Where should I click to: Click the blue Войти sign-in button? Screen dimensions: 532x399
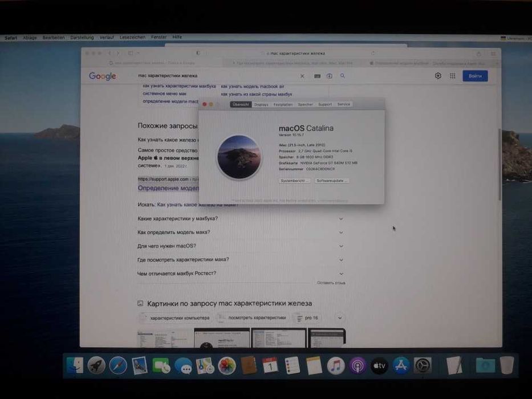(x=475, y=76)
